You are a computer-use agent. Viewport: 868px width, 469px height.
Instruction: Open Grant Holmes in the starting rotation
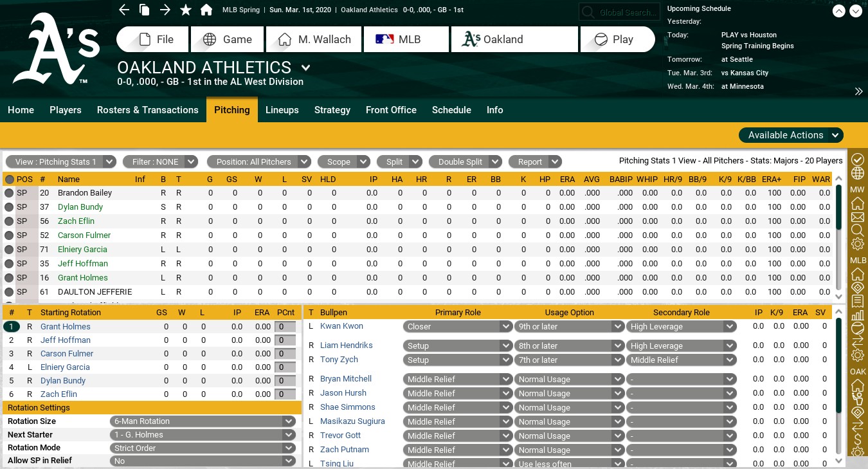coord(65,326)
